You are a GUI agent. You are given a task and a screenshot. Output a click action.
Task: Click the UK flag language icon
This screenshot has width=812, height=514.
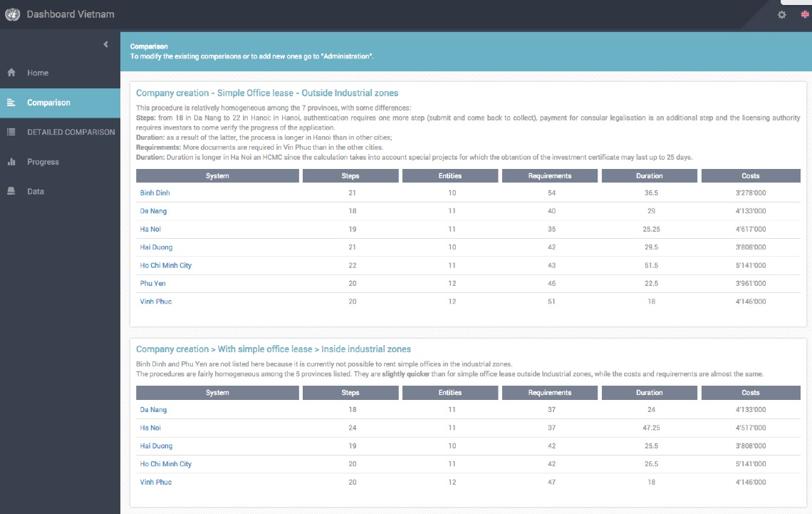[x=805, y=14]
